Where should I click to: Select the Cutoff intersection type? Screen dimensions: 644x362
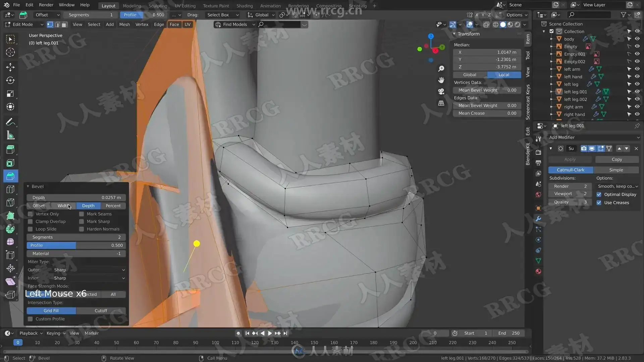click(101, 311)
